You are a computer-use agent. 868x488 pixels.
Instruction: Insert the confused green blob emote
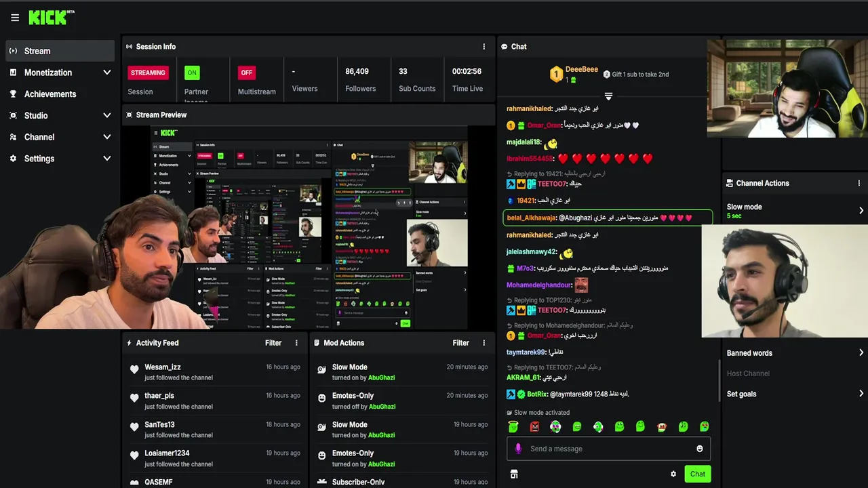point(683,426)
